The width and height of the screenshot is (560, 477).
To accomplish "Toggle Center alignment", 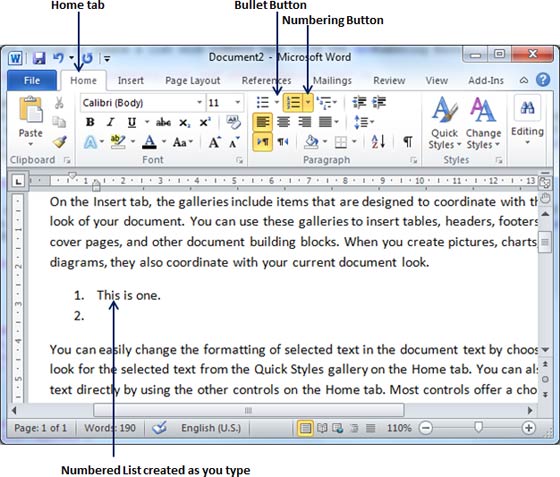I will tap(283, 122).
